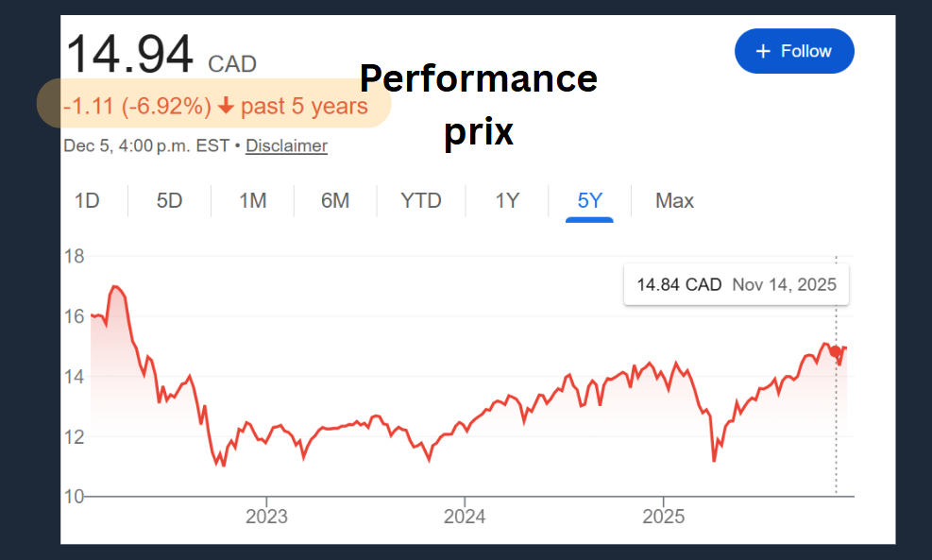Toggle the 1M chart range
Viewport: 932px width, 560px height.
252,200
